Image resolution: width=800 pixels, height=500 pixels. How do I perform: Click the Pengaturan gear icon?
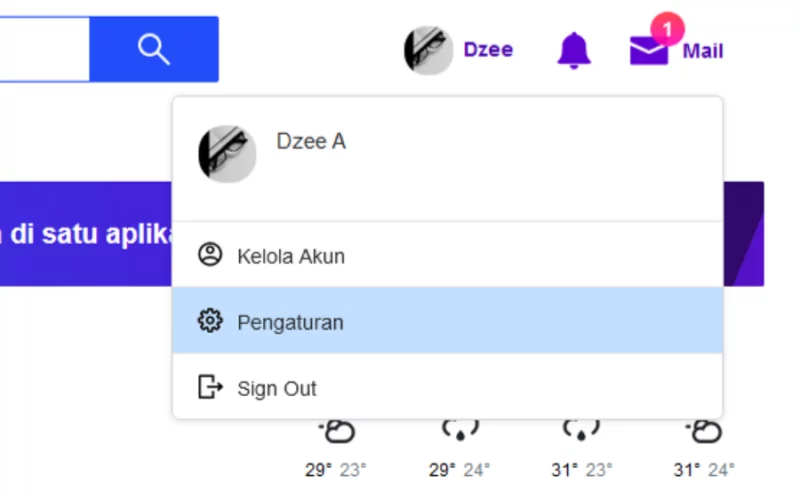click(210, 321)
